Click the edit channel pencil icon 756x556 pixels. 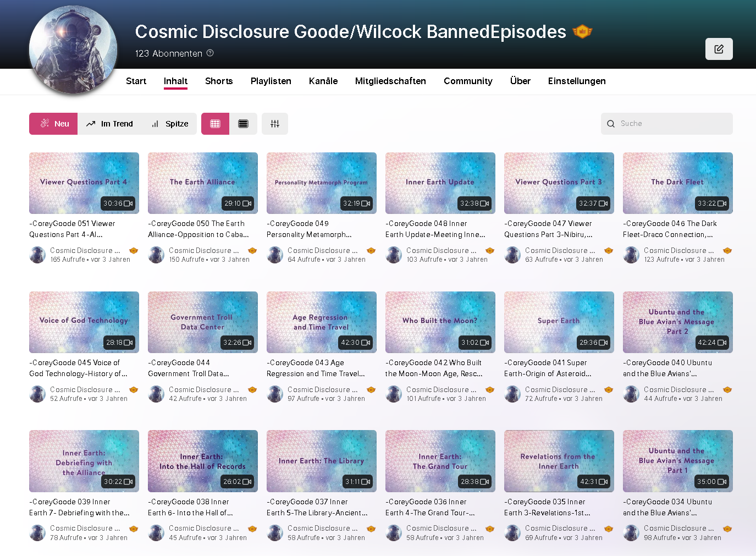pyautogui.click(x=719, y=49)
